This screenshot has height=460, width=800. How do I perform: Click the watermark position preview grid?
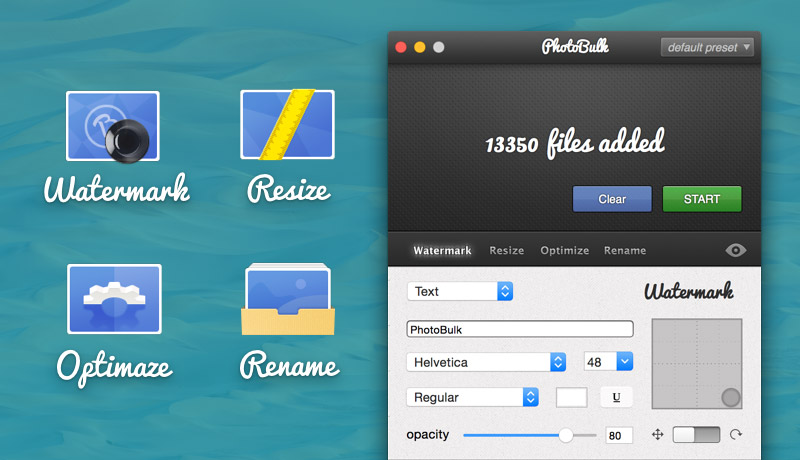697,364
